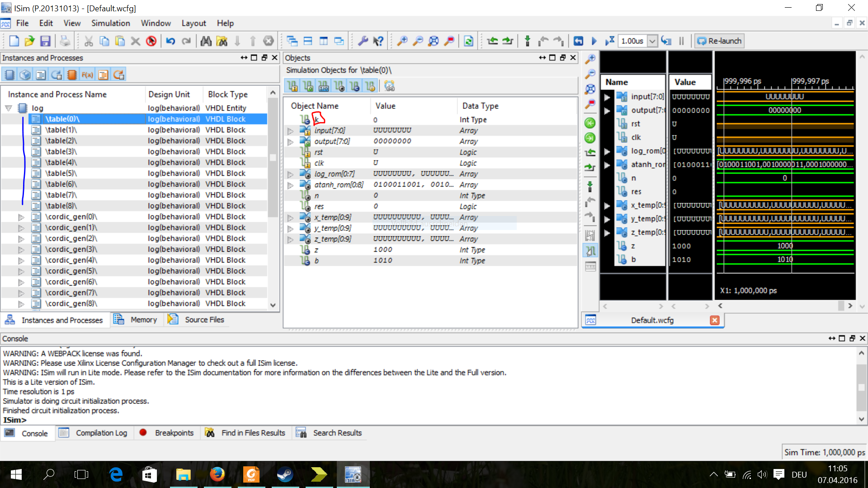Viewport: 868px width, 488px height.
Task: Open the Windows Start menu
Action: pos(16,474)
